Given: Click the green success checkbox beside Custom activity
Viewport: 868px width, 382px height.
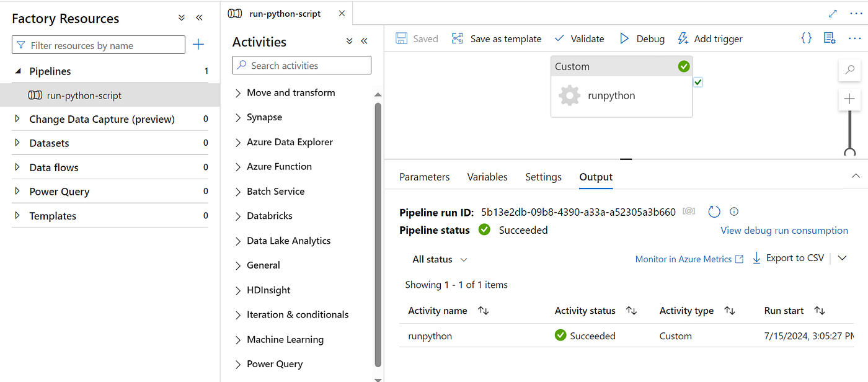Looking at the screenshot, I should [x=698, y=82].
